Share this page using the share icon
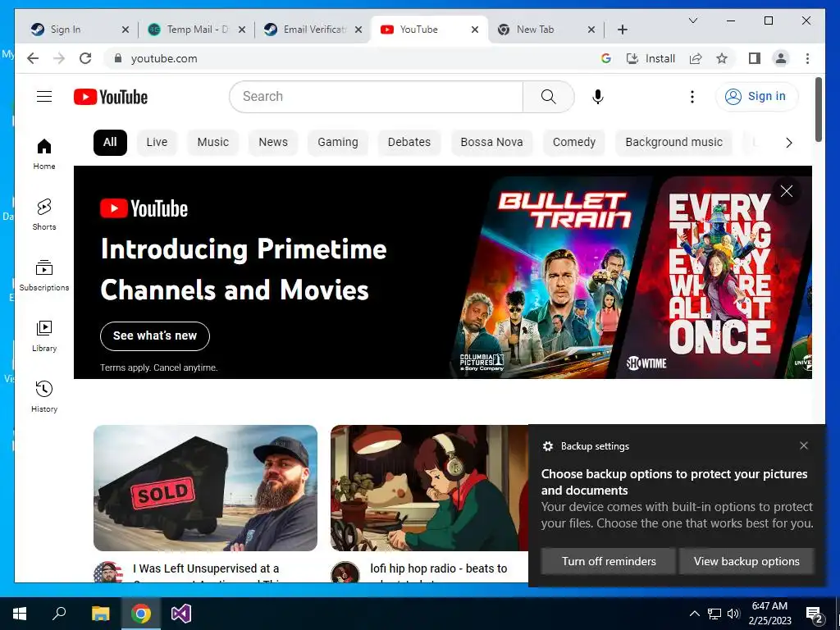This screenshot has height=630, width=840. pos(696,58)
